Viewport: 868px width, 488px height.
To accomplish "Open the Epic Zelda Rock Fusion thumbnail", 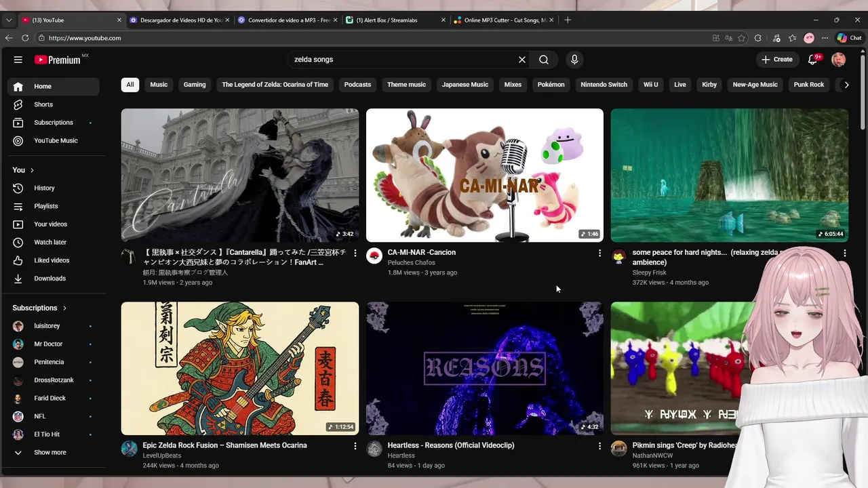I will coord(240,368).
